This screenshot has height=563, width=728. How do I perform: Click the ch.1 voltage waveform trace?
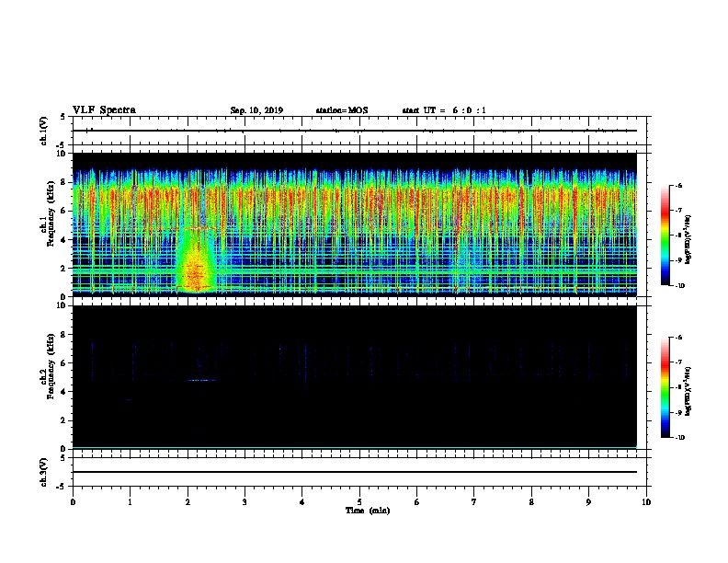(355, 131)
